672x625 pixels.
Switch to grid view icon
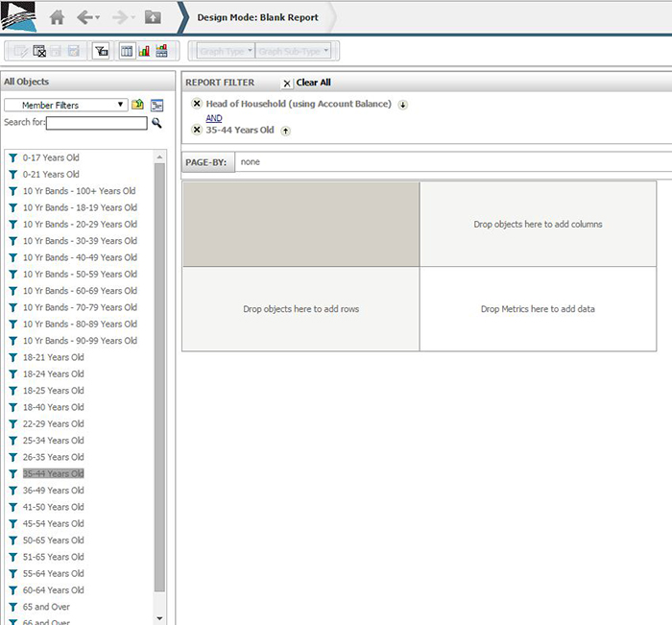pos(127,51)
